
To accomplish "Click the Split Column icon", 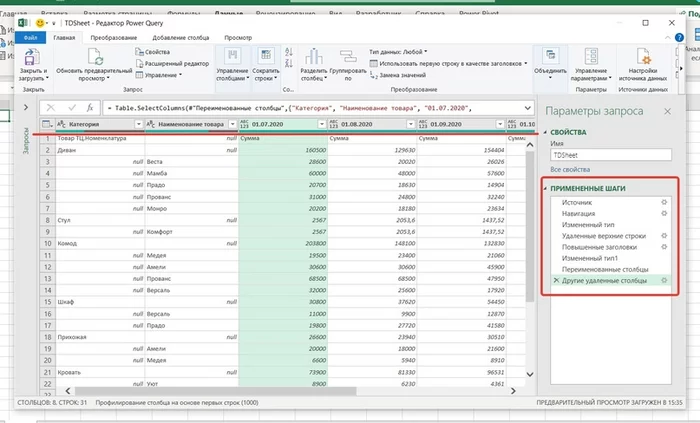I will click(x=313, y=57).
